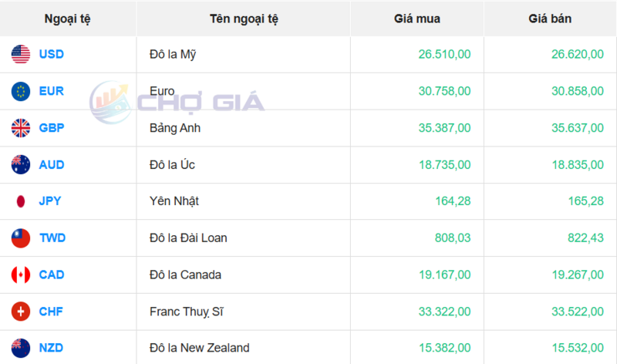This screenshot has width=617, height=364.
Task: Click the British flag icon
Action: 20,128
